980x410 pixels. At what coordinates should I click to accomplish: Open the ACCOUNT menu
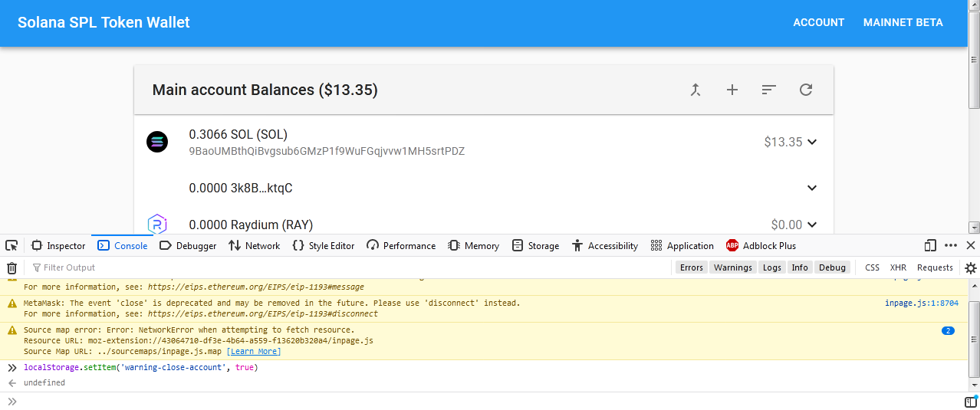818,22
